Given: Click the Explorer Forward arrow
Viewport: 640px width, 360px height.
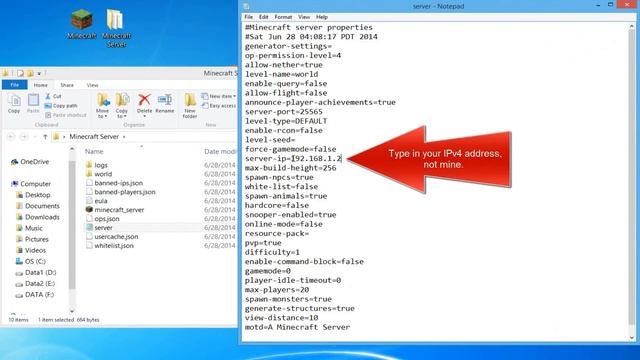Looking at the screenshot, I should [x=24, y=137].
